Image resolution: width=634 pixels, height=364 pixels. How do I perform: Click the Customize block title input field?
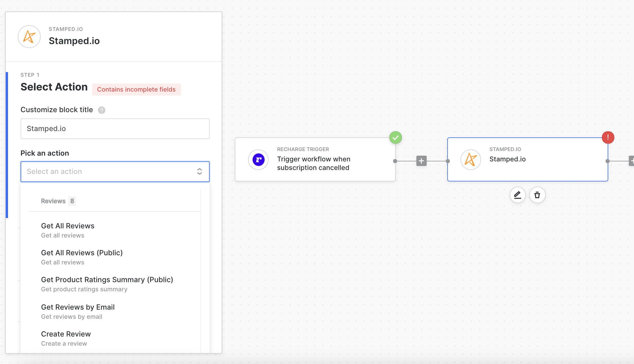pyautogui.click(x=115, y=129)
